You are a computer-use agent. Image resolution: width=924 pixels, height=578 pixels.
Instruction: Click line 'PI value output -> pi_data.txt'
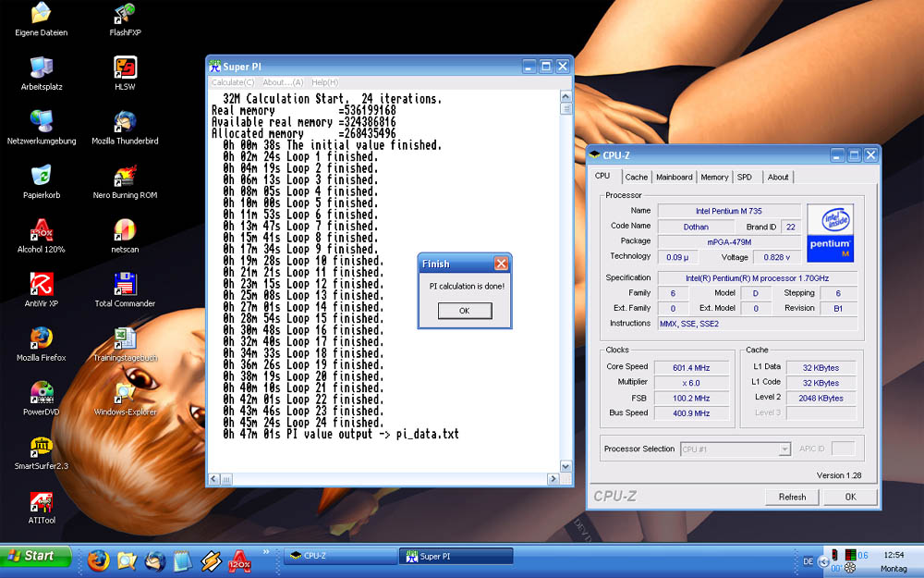[x=341, y=434]
